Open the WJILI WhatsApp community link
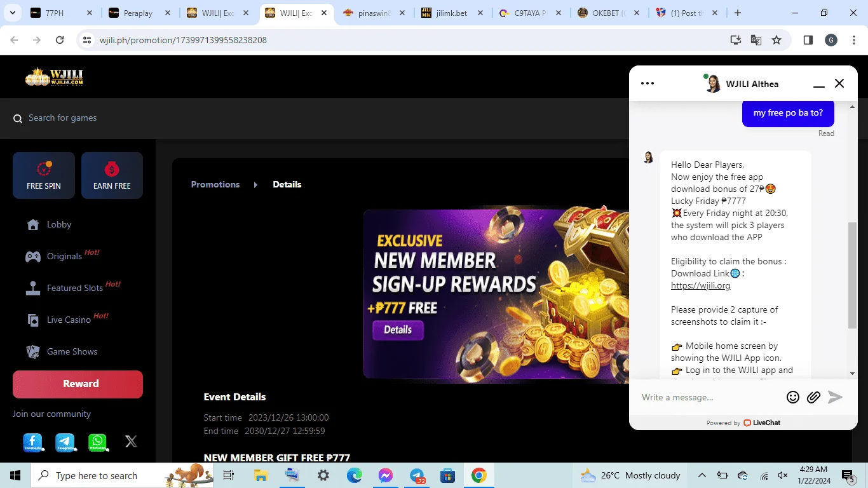The image size is (868, 488). 97,442
